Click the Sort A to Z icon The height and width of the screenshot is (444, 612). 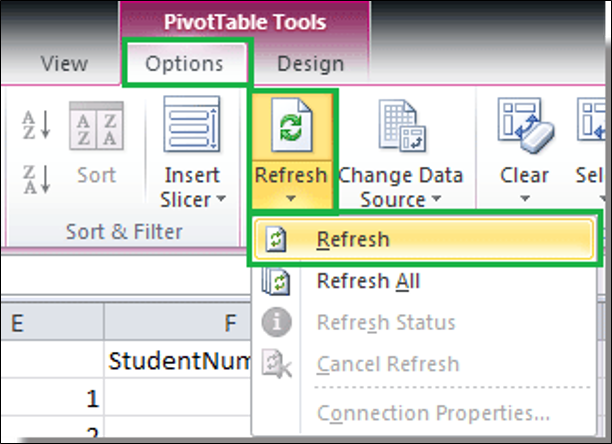[36, 125]
